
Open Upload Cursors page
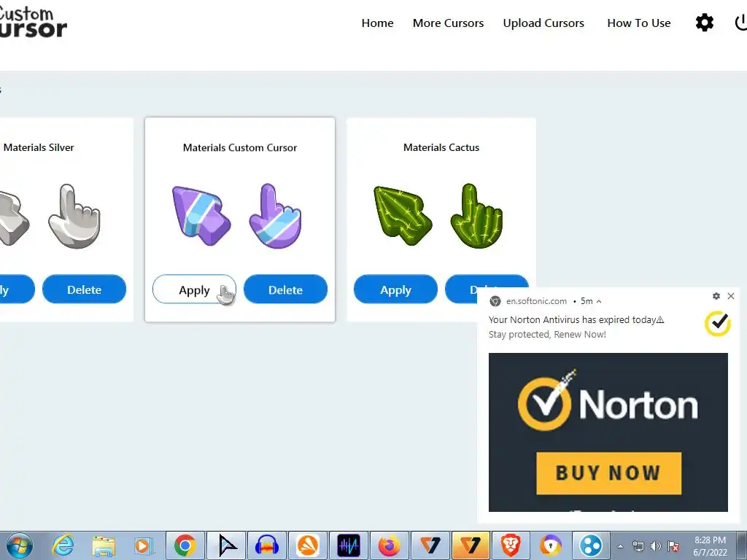pos(543,23)
